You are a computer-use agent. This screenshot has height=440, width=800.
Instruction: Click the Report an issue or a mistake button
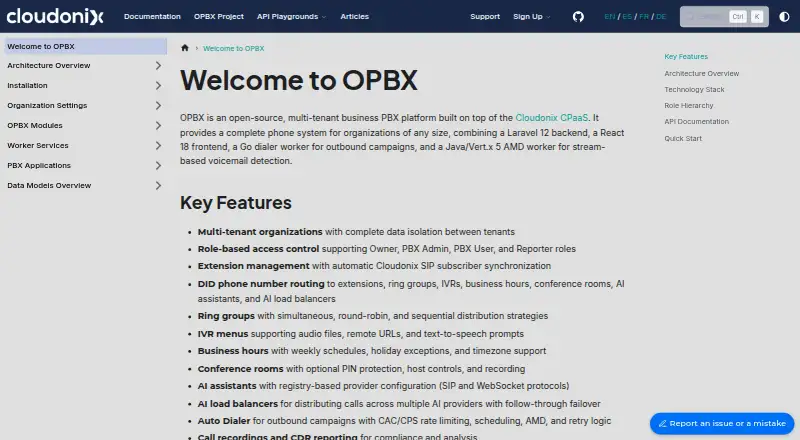tap(722, 424)
